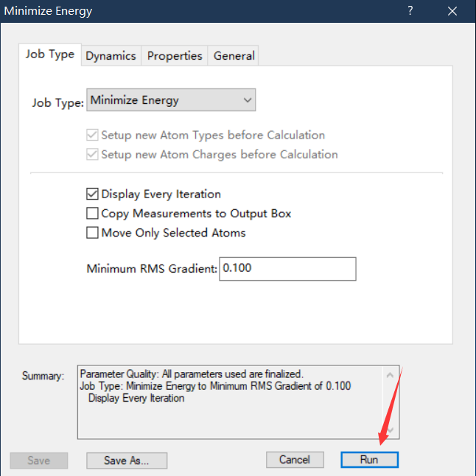476x476 pixels.
Task: Toggle Setup new Atom Charges checkbox
Action: (x=92, y=155)
